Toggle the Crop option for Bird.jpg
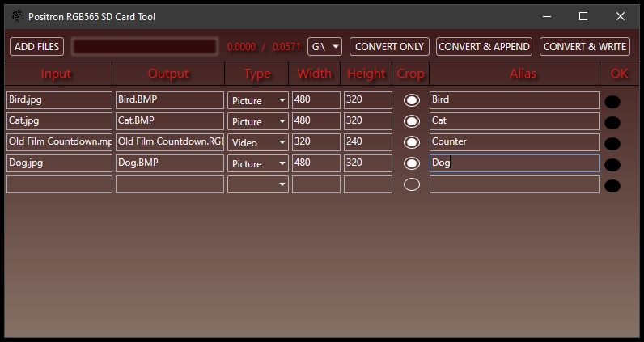 coord(412,100)
